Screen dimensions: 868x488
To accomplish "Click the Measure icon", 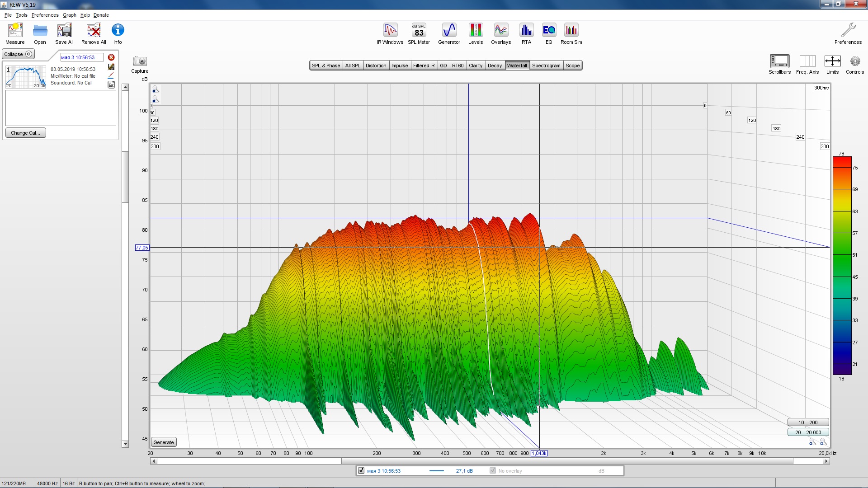I will [x=15, y=31].
